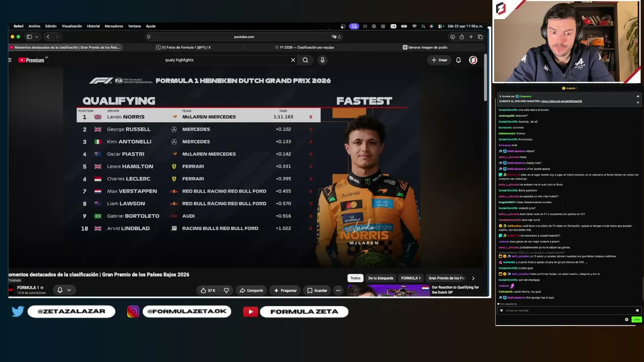This screenshot has height=362, width=644.
Task: Expand the Safari sidebar options chevron
Action: (x=37, y=37)
